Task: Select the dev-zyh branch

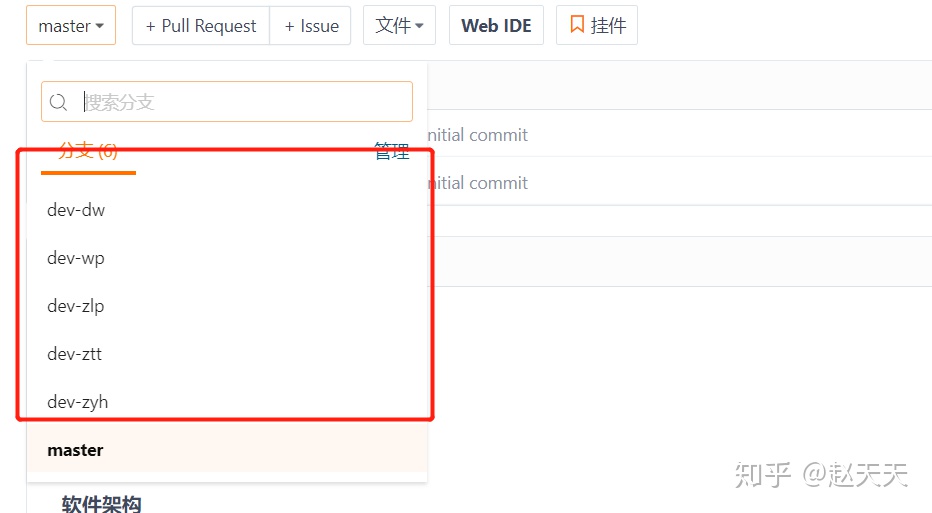Action: click(x=227, y=402)
